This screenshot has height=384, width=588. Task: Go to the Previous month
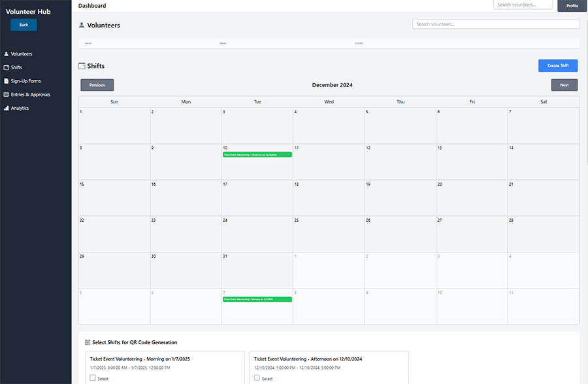click(x=97, y=85)
